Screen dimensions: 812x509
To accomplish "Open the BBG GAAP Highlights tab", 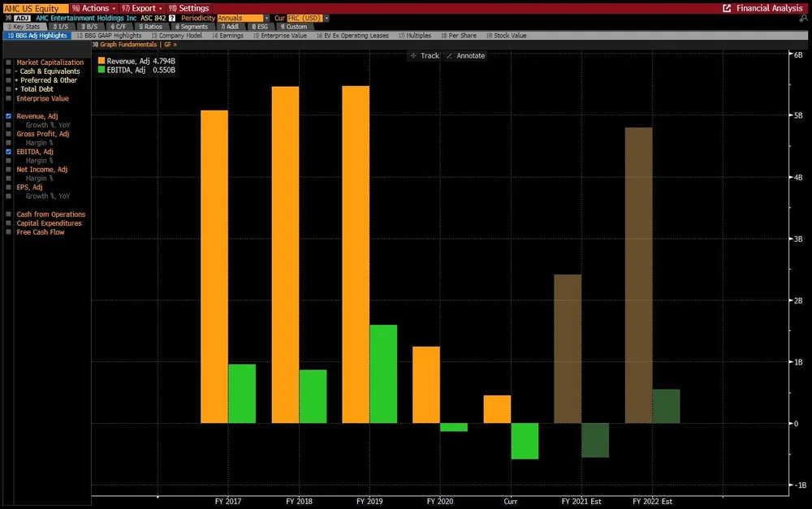I will pos(110,36).
